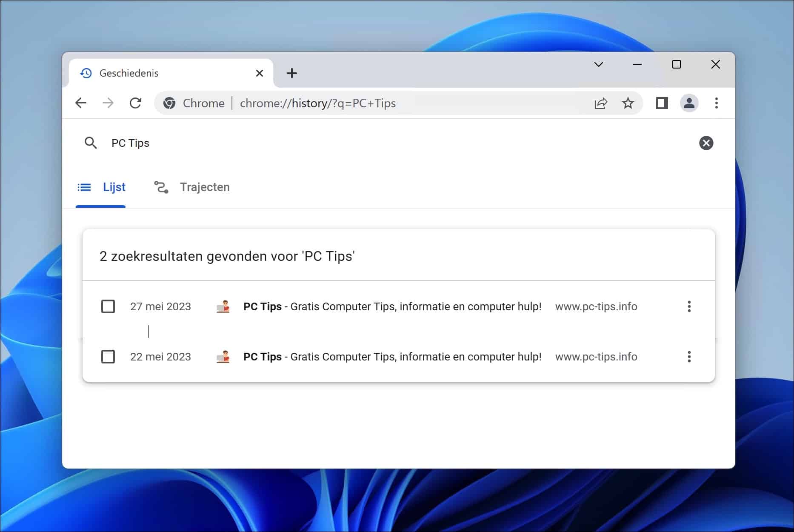This screenshot has width=794, height=532.
Task: Open the www.pc-tips.info link from 27 mei
Action: (597, 306)
